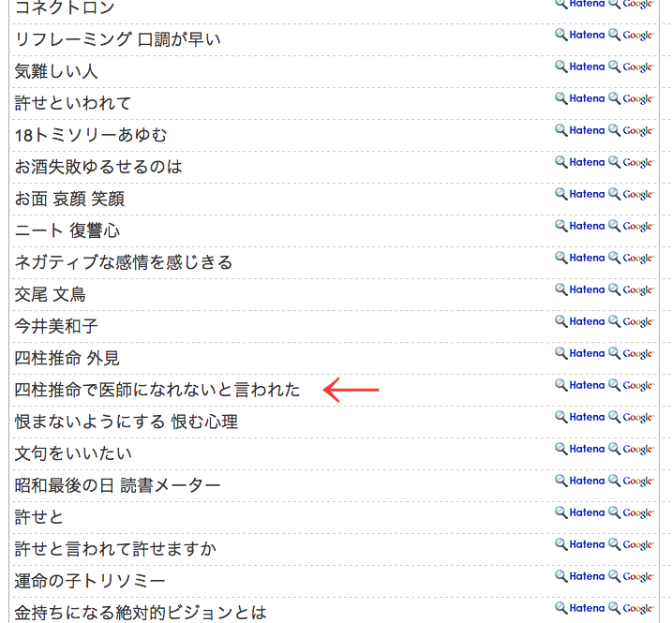672x623 pixels.
Task: Select keyword 許せといわれて
Action: click(73, 103)
